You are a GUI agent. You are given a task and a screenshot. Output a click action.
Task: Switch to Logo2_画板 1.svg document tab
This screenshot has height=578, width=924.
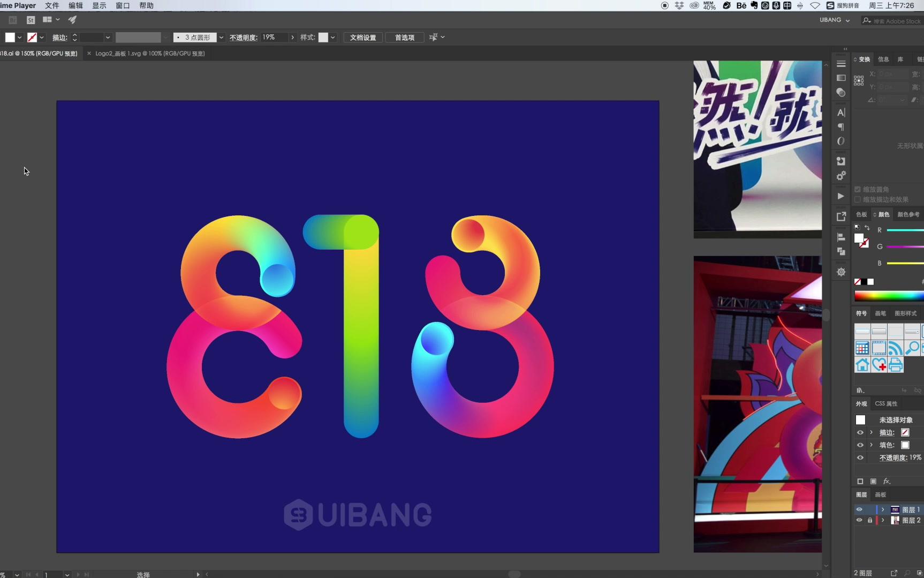pos(150,54)
